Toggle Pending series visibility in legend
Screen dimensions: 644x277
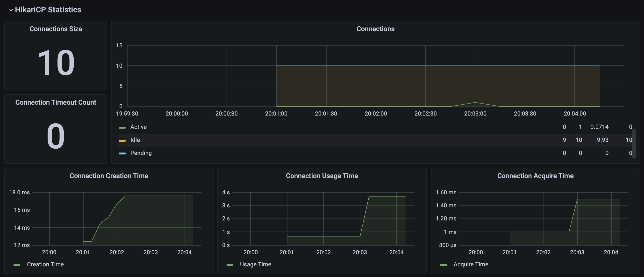click(x=141, y=153)
